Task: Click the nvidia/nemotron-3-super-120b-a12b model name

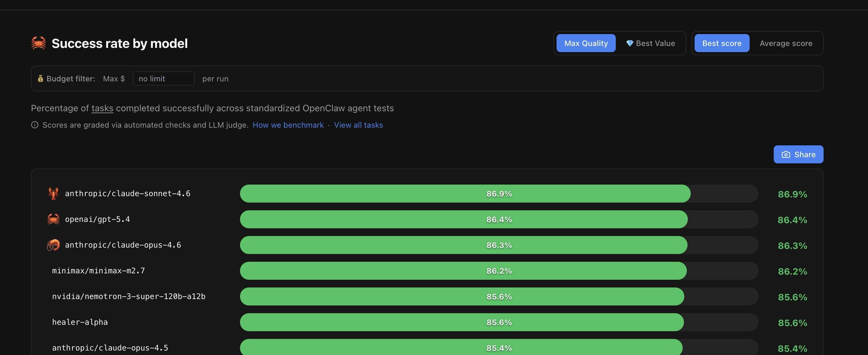Action: coord(128,296)
